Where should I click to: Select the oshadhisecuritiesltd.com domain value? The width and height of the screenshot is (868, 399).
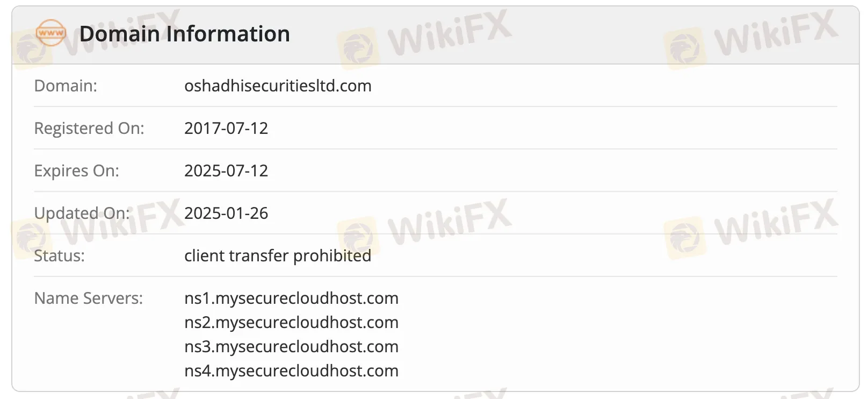pyautogui.click(x=278, y=86)
